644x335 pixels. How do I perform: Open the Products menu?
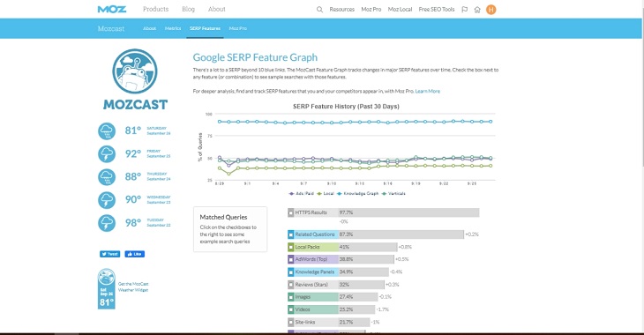[155, 9]
